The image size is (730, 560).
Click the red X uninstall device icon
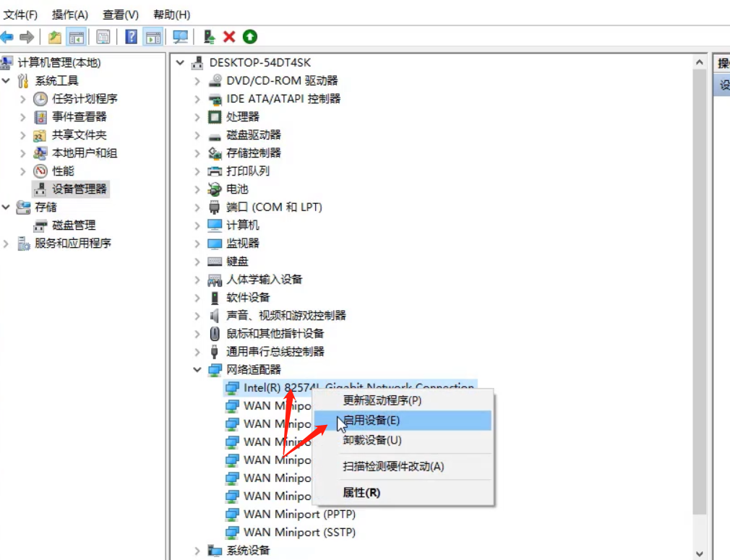tap(228, 36)
